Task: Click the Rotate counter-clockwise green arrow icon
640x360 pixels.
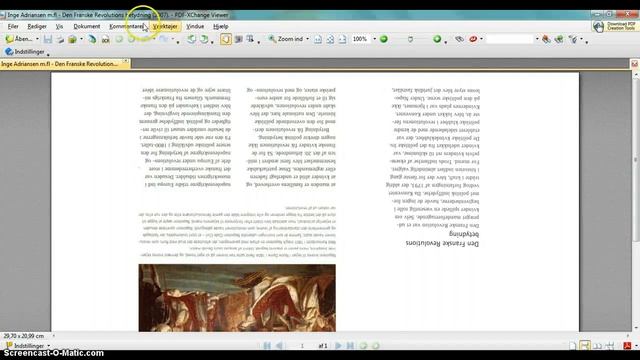Action: coord(191,39)
